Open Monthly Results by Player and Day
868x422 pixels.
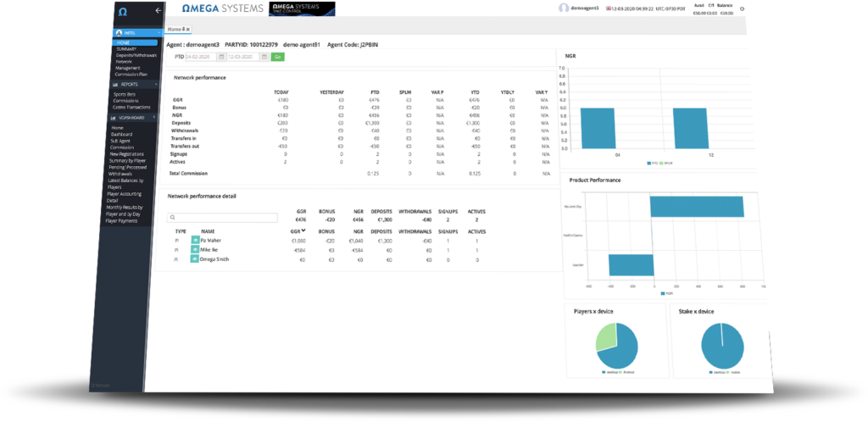(x=124, y=211)
